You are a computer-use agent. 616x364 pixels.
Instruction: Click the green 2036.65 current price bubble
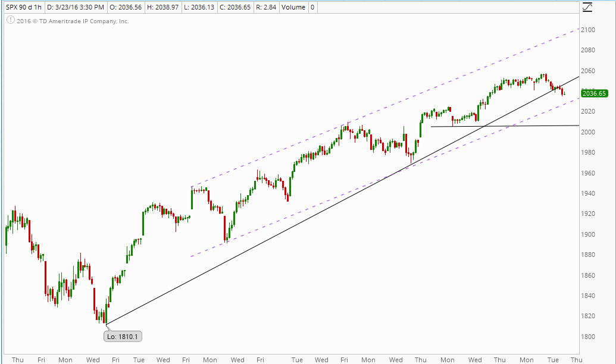594,93
